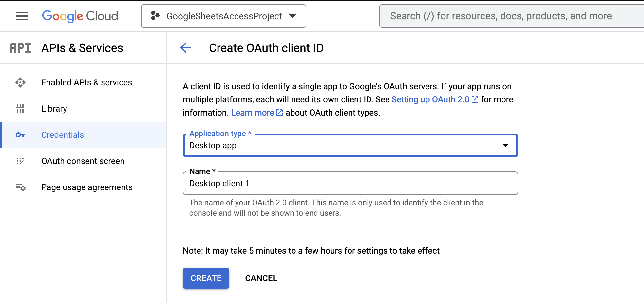The image size is (644, 303).
Task: Follow the Learn more link
Action: [x=253, y=113]
